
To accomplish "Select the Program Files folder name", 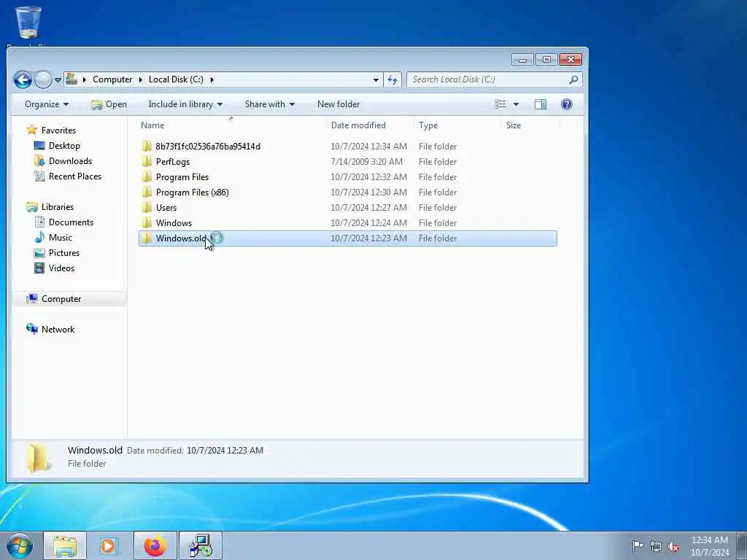I will point(182,177).
